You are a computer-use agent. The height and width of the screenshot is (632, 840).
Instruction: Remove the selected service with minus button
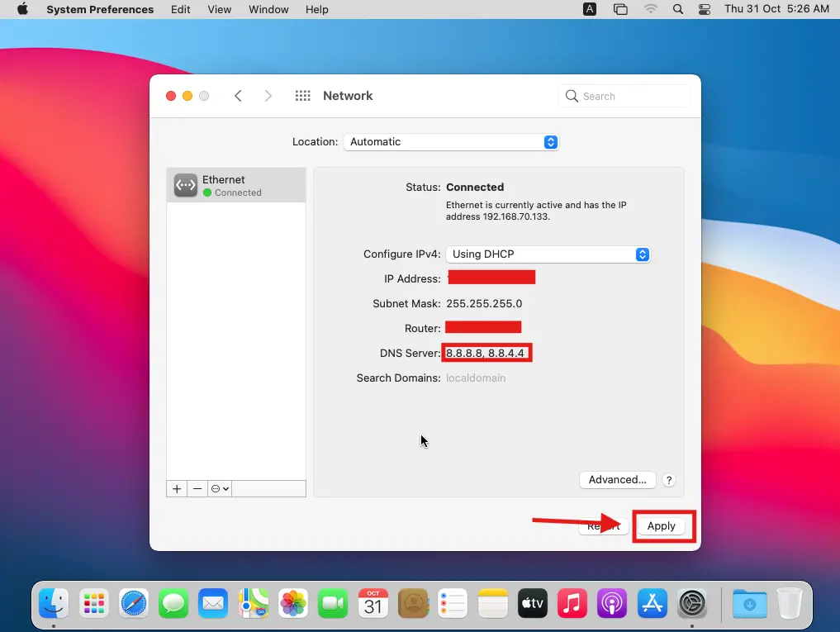pyautogui.click(x=197, y=489)
